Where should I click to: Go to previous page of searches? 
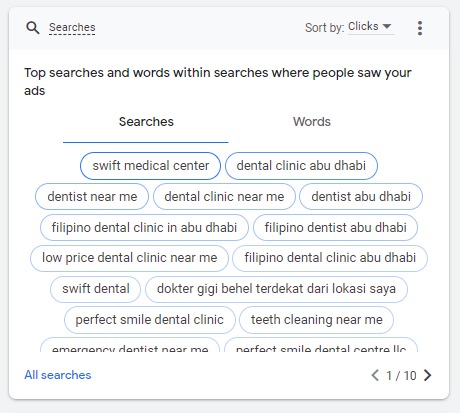(x=375, y=375)
